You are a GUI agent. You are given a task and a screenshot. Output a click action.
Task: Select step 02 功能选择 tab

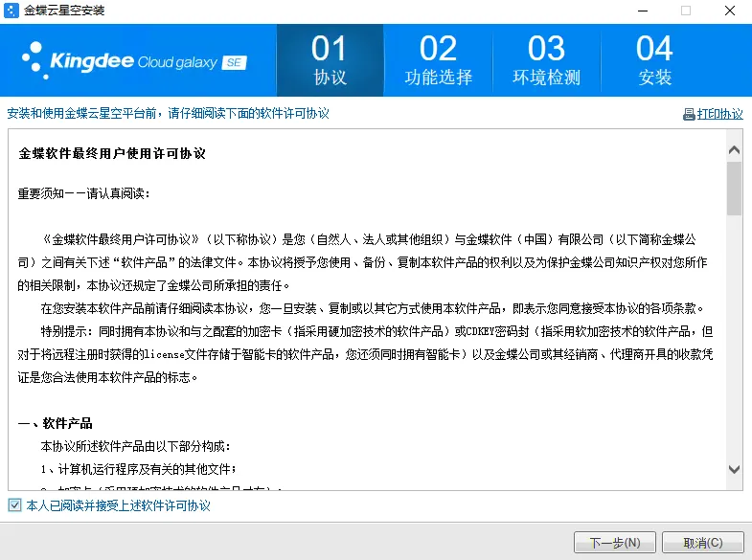coord(438,60)
